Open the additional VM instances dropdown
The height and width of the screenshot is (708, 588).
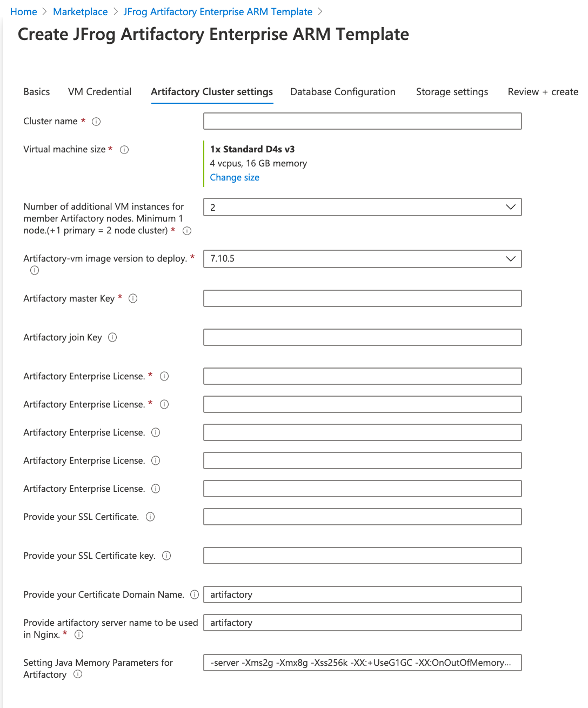tap(362, 208)
